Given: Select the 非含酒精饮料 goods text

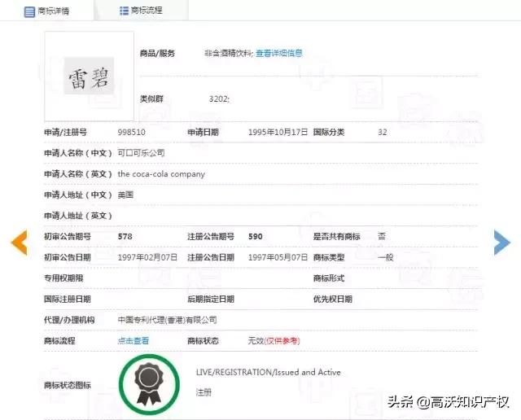Looking at the screenshot, I should click(229, 53).
